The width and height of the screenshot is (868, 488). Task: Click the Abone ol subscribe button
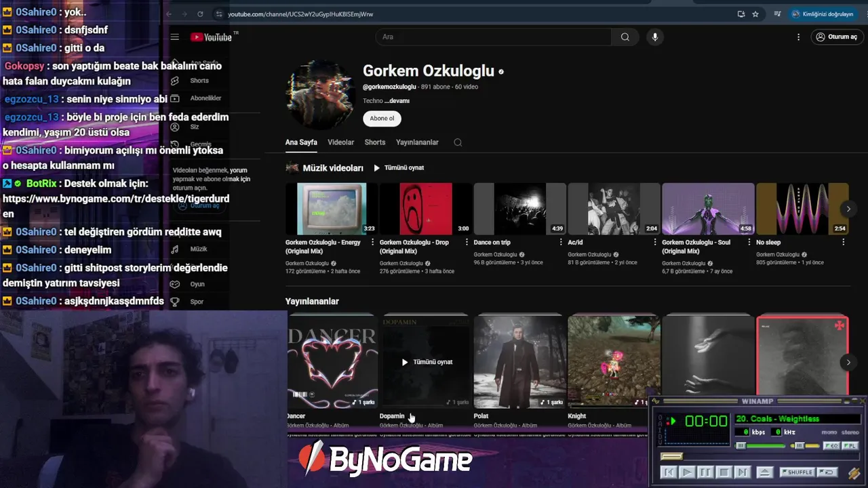(382, 118)
